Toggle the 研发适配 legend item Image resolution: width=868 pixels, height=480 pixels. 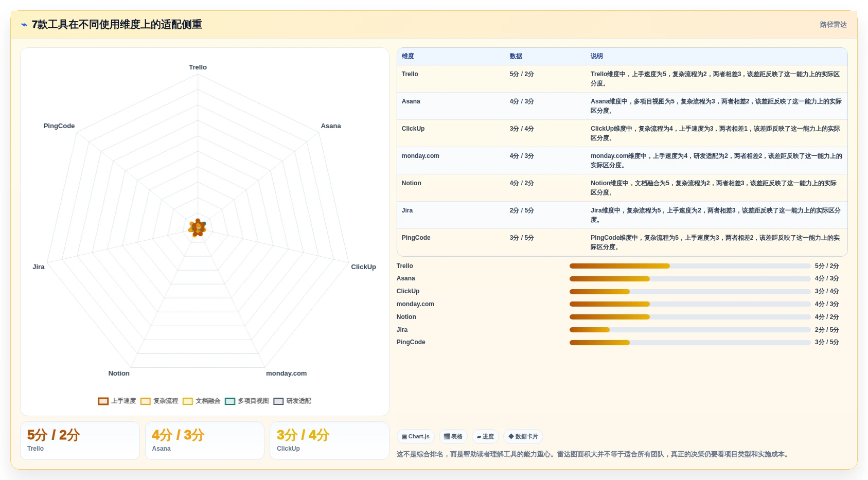(292, 401)
